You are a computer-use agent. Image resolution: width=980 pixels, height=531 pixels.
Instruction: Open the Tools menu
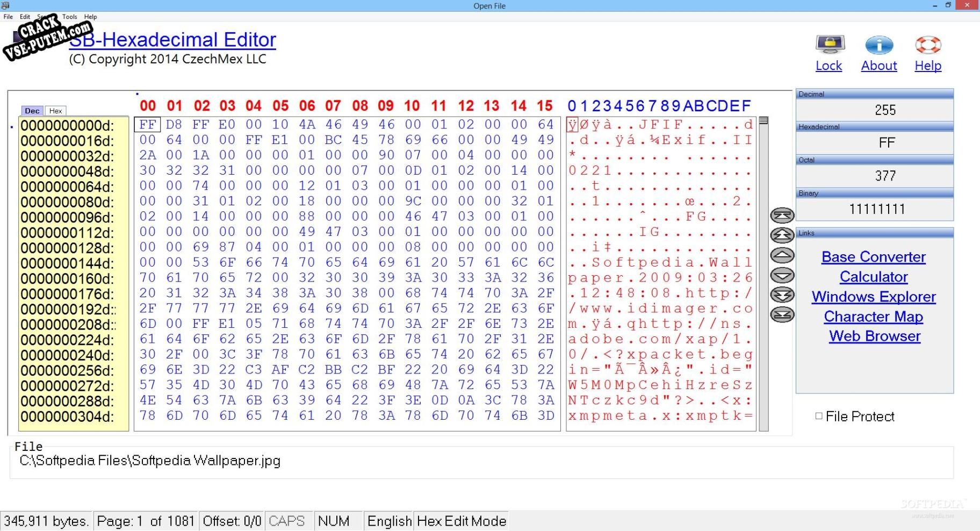tap(70, 17)
